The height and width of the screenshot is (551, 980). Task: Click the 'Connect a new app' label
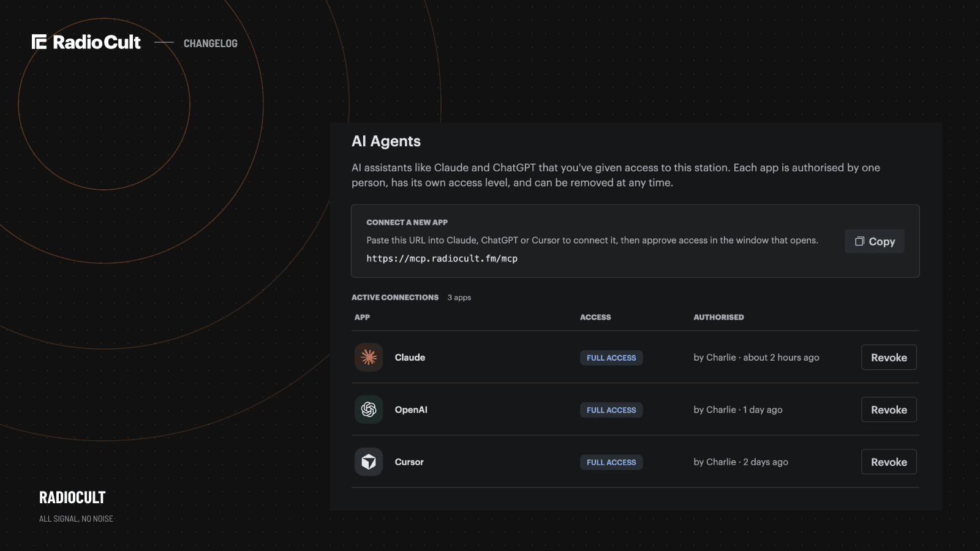point(407,222)
